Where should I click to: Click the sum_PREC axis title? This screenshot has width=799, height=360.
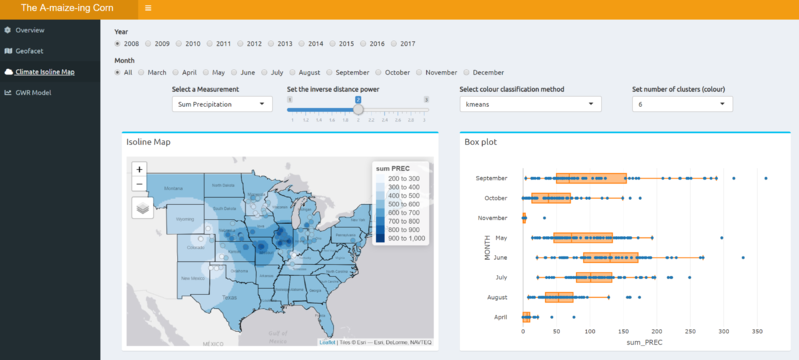click(x=645, y=343)
